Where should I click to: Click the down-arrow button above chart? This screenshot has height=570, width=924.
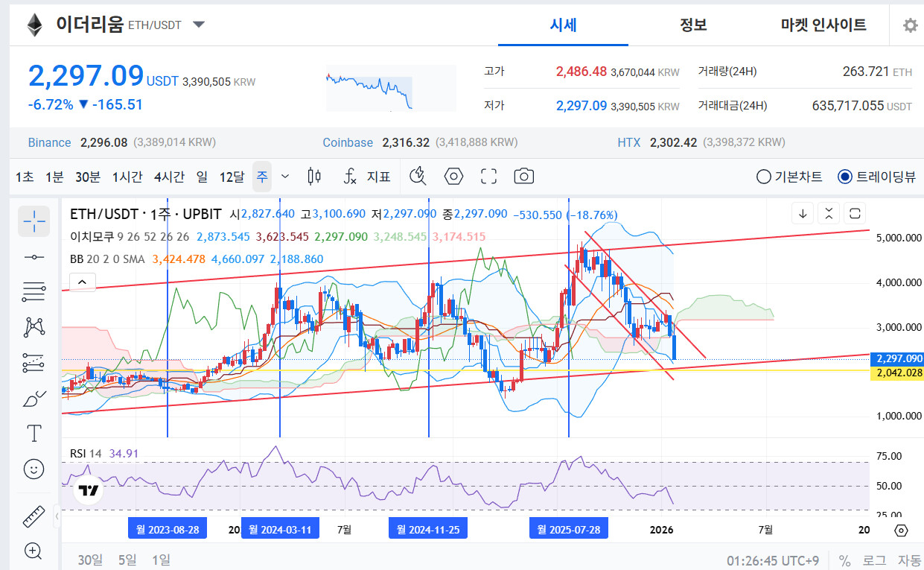point(803,214)
